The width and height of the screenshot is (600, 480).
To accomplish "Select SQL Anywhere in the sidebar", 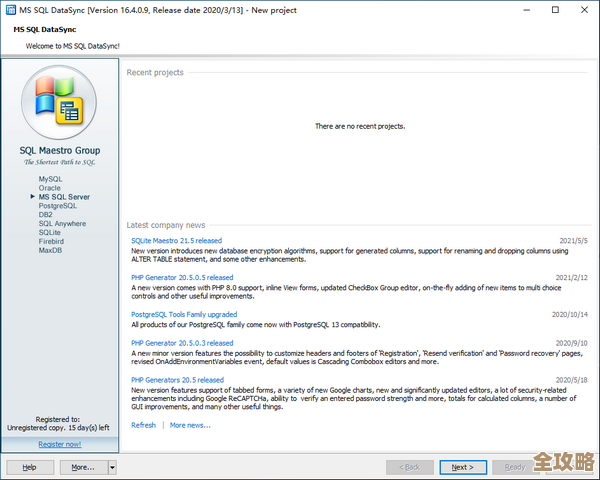I will coord(62,224).
